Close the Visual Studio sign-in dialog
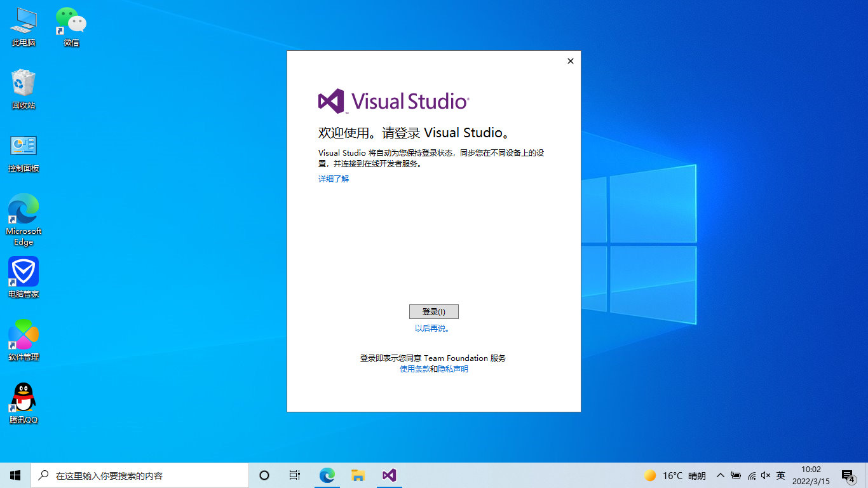 point(571,61)
